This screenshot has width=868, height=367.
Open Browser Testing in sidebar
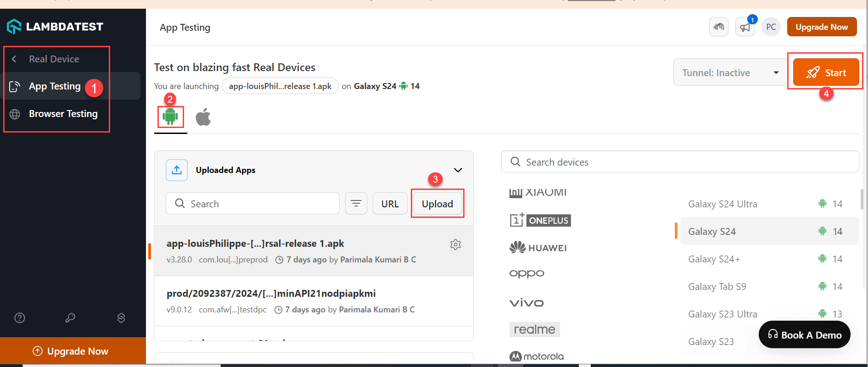click(x=63, y=114)
